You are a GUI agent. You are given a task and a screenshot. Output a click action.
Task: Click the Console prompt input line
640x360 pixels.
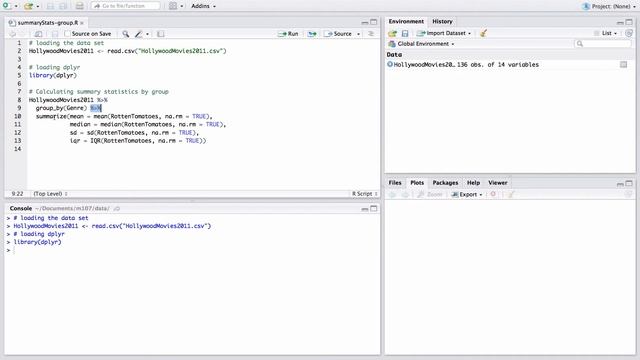pos(192,250)
